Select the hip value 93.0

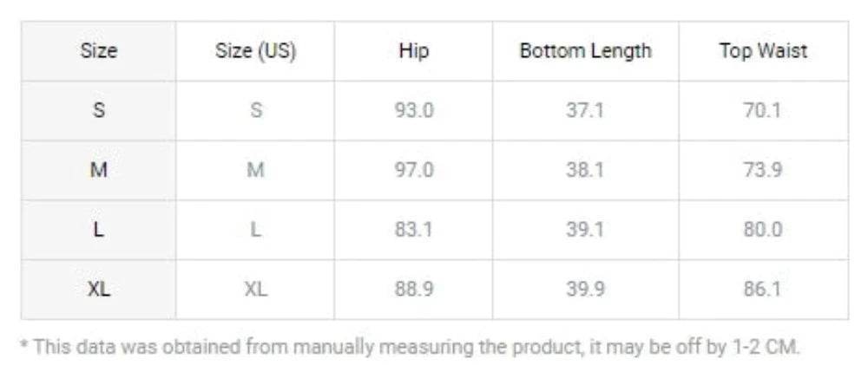tap(414, 111)
